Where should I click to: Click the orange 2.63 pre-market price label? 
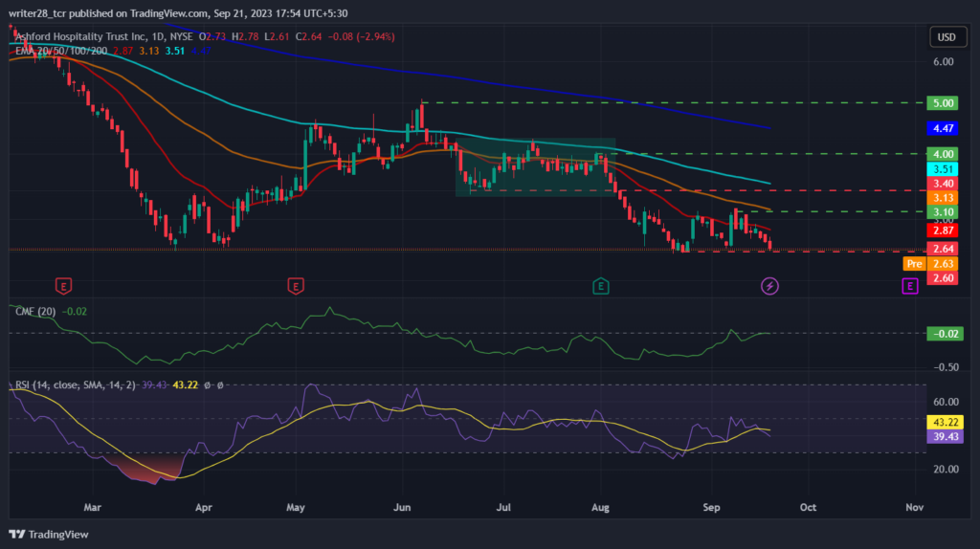(x=943, y=264)
